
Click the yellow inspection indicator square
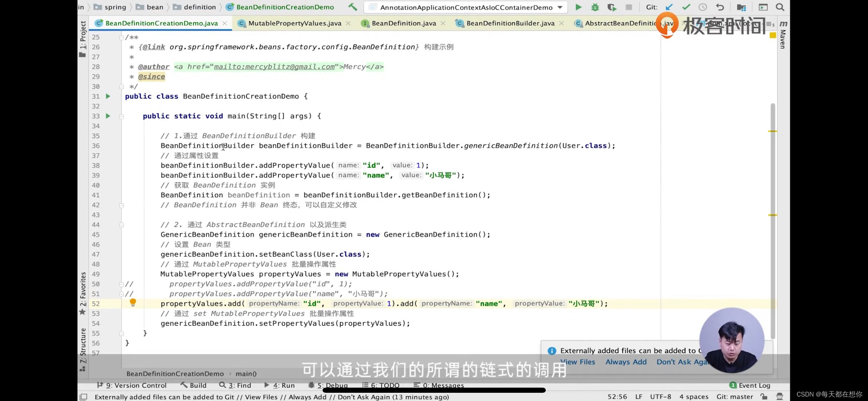[773, 35]
